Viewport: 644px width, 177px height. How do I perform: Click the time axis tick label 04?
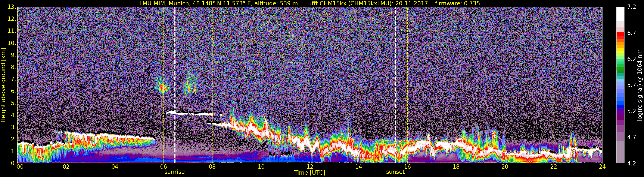coord(115,167)
